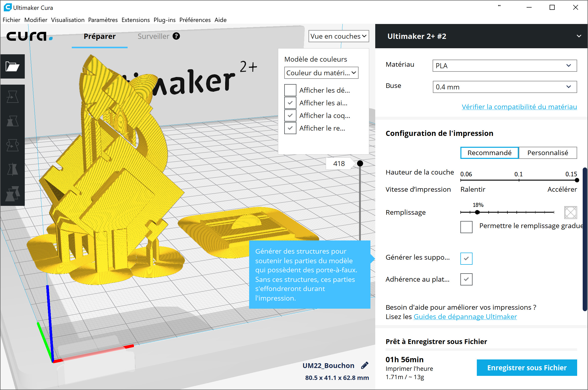Enable 'Permettre le remplissage graduel' checkbox
The height and width of the screenshot is (390, 588).
[466, 227]
